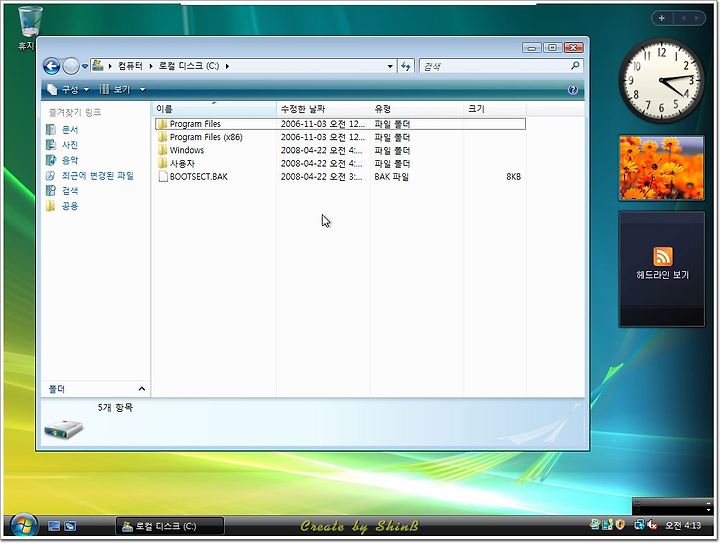Refresh the folder with the refresh button
Image resolution: width=720 pixels, height=543 pixels.
click(x=405, y=66)
